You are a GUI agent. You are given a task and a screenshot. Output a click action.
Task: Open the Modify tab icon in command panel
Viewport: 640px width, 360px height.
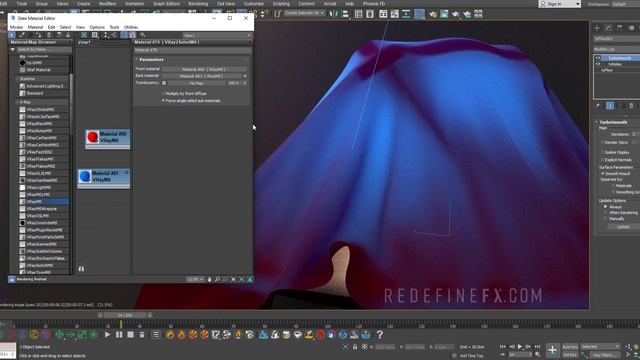point(608,28)
